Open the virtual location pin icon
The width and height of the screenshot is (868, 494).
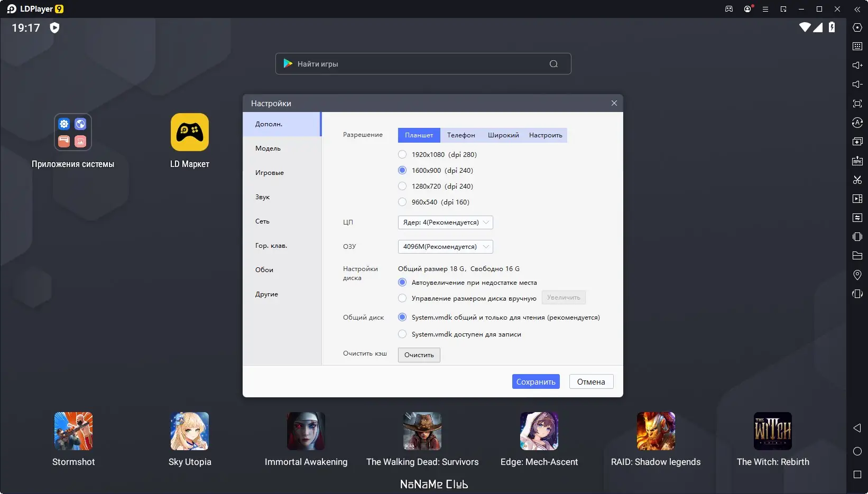tap(857, 275)
